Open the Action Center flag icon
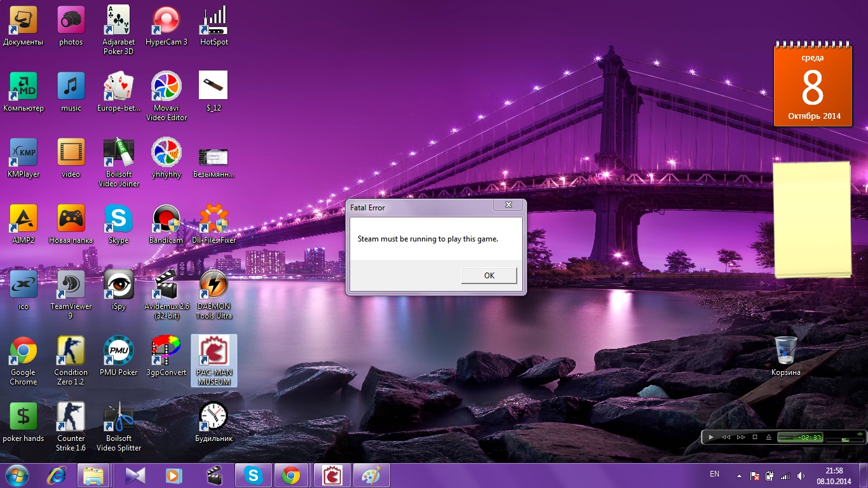The width and height of the screenshot is (868, 488). [756, 475]
